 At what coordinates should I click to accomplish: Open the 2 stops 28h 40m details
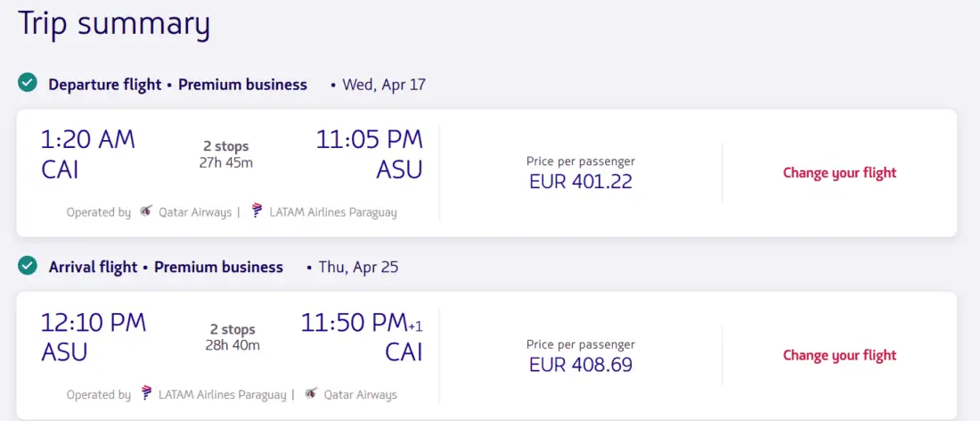(x=232, y=336)
